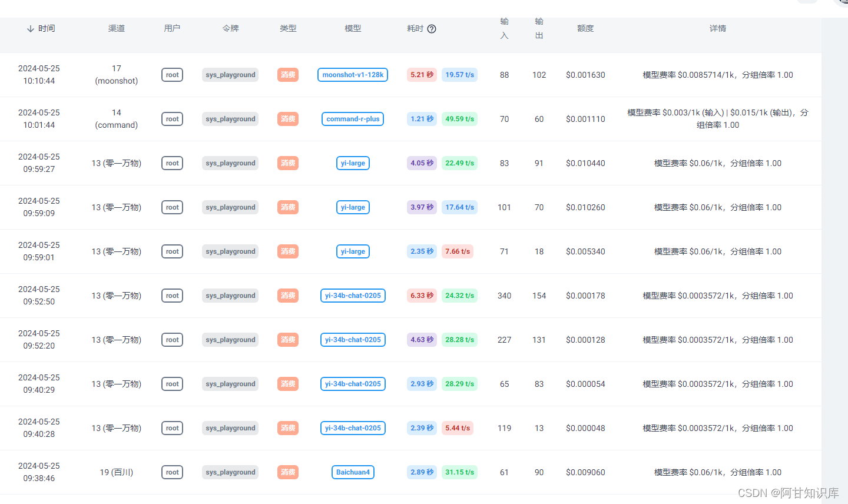
Task: Click root user tag in command row
Action: [172, 119]
